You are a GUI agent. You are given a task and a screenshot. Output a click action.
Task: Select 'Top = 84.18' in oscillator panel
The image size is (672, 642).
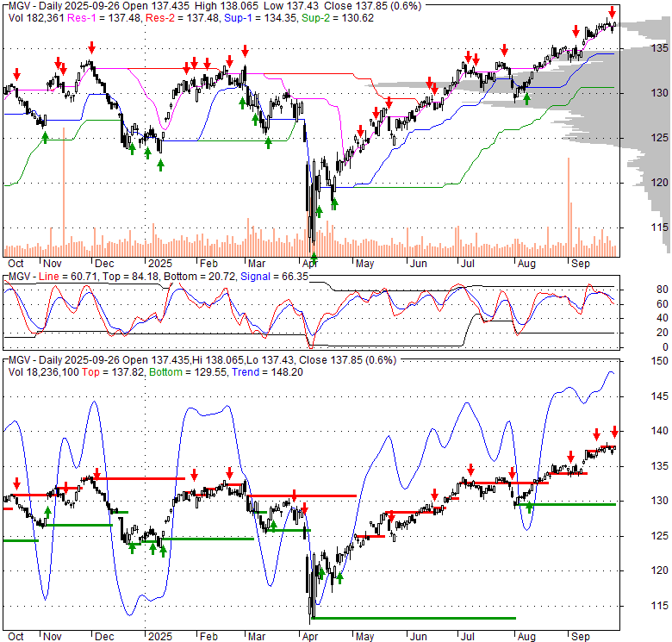pyautogui.click(x=131, y=277)
